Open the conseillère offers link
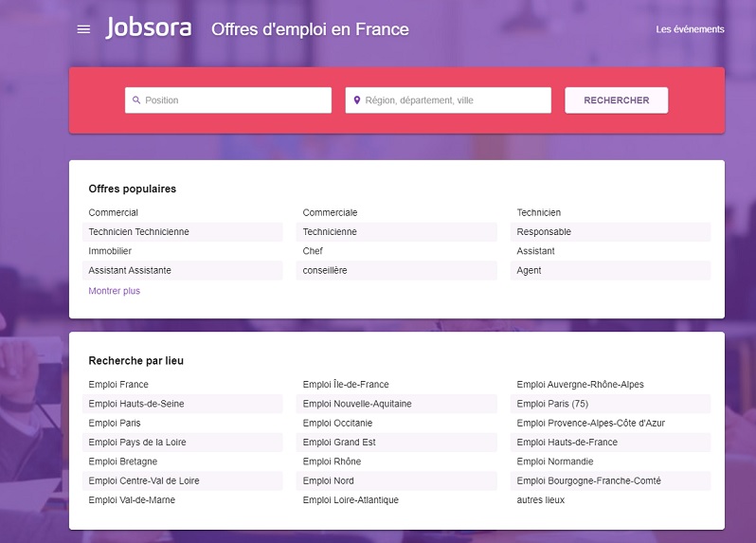The image size is (756, 543). (x=325, y=270)
